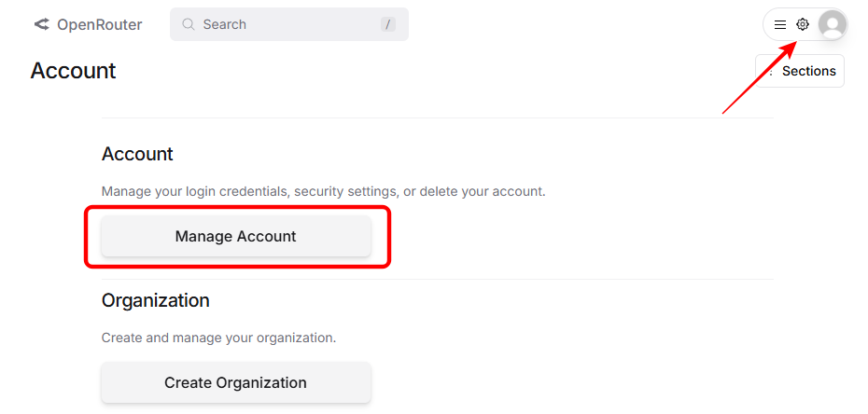This screenshot has height=414, width=868.
Task: Click the OpenRouter logo icon
Action: (x=41, y=25)
